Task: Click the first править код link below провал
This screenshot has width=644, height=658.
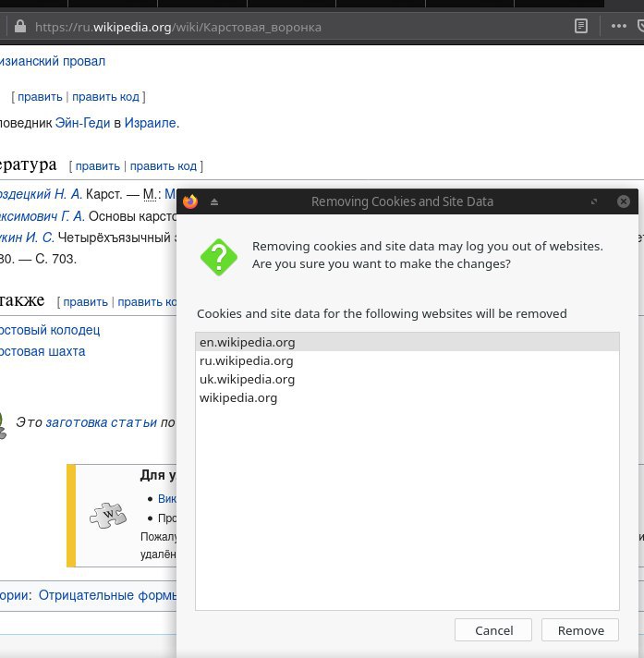Action: (105, 97)
